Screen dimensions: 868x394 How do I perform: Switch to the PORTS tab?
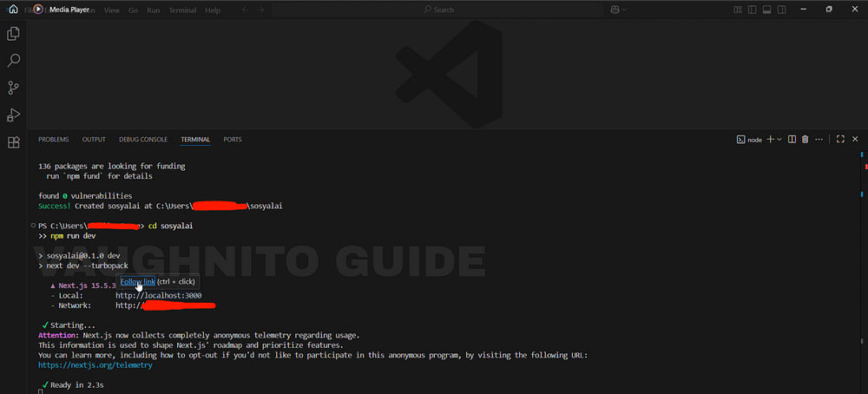[233, 140]
